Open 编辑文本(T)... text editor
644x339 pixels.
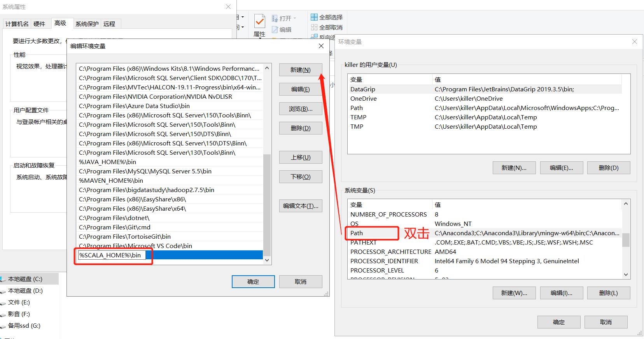tap(301, 206)
